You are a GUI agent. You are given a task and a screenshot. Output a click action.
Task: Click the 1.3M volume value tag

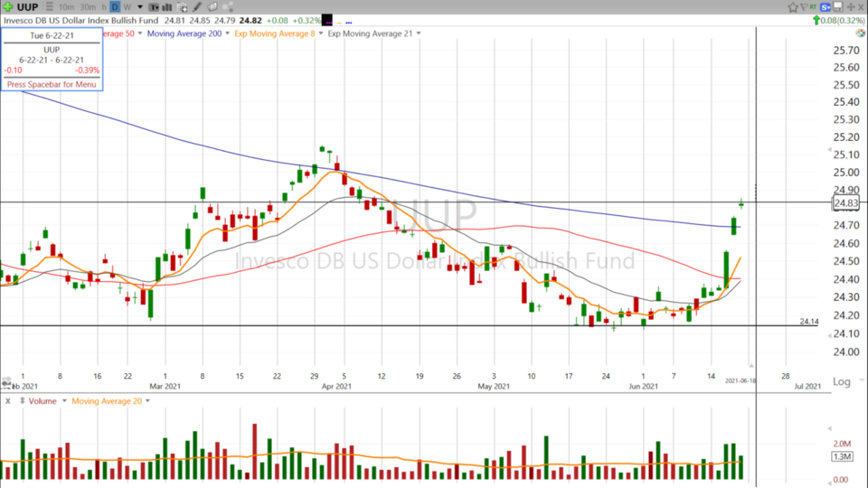coord(842,456)
